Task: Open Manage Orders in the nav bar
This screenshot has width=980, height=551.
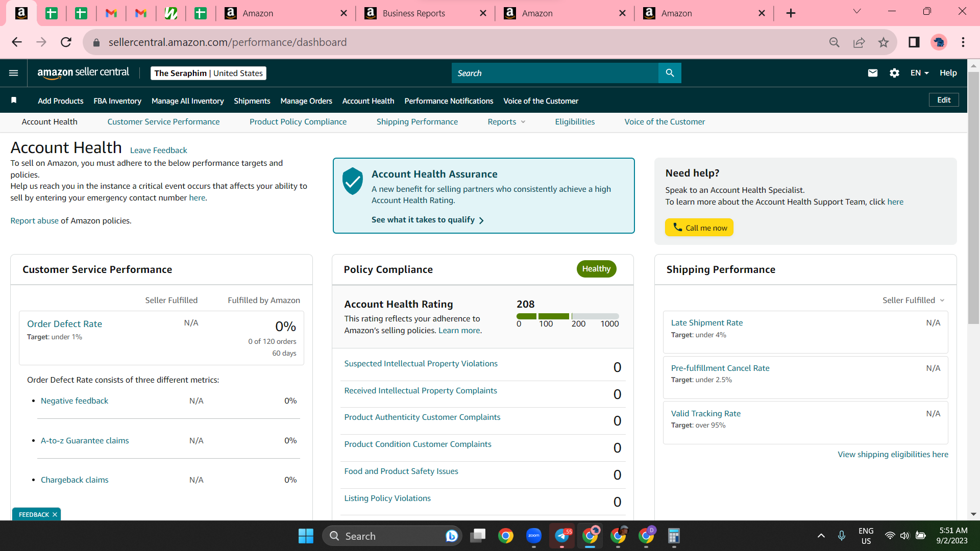Action: coord(306,101)
